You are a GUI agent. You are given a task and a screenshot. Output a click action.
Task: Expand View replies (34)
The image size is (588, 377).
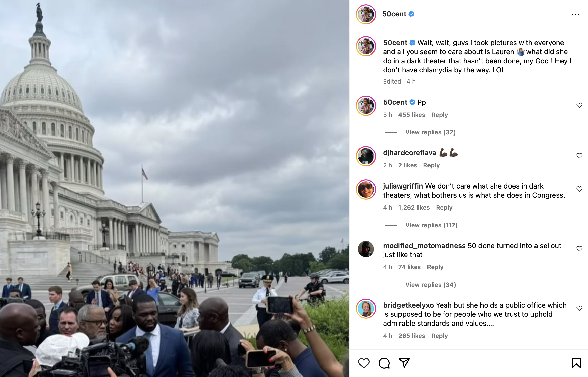click(431, 285)
